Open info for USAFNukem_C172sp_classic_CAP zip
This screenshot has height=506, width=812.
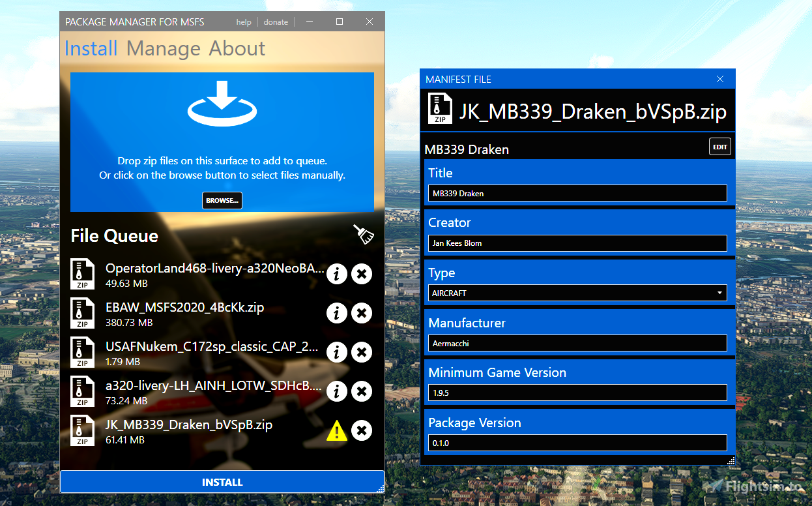(336, 352)
